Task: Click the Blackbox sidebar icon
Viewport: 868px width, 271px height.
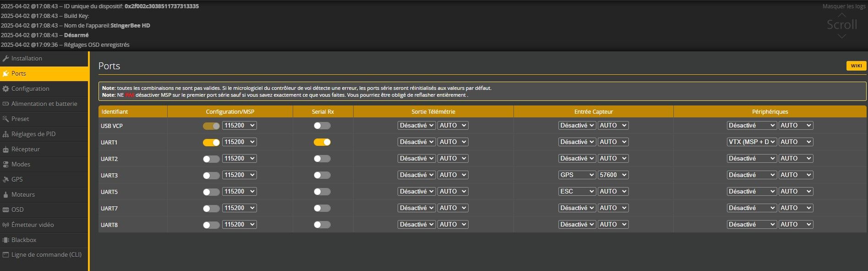Action: pos(6,240)
